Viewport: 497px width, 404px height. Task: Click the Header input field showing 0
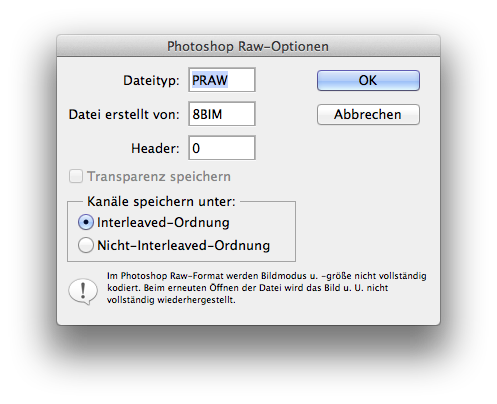coord(222,148)
